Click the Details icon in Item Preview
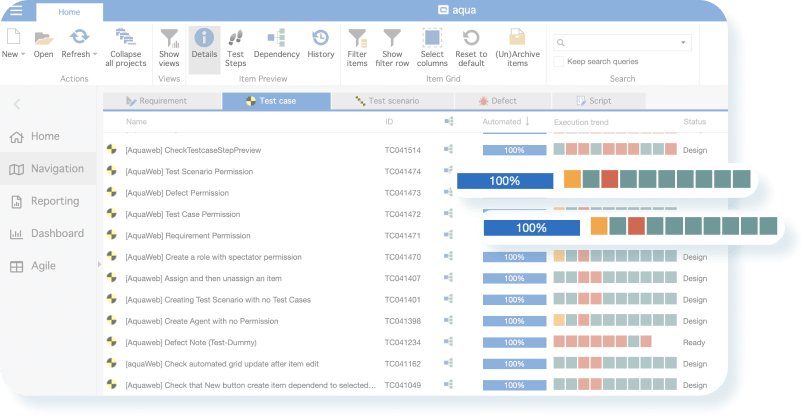 [x=204, y=45]
